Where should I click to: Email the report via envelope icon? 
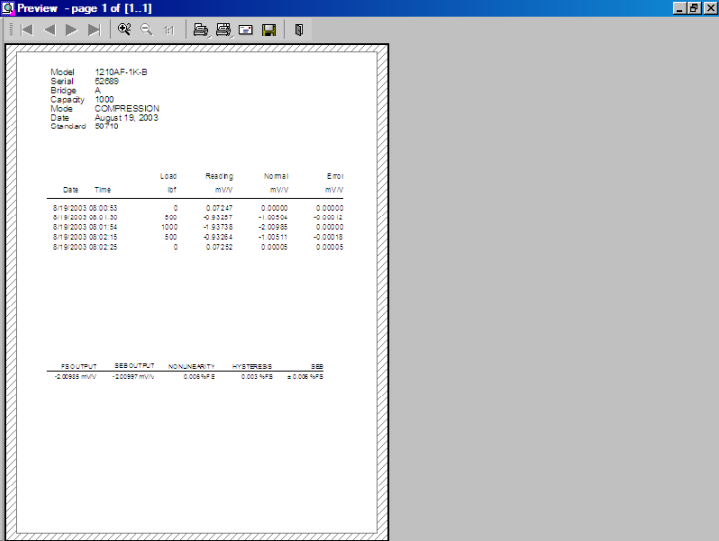tap(246, 30)
